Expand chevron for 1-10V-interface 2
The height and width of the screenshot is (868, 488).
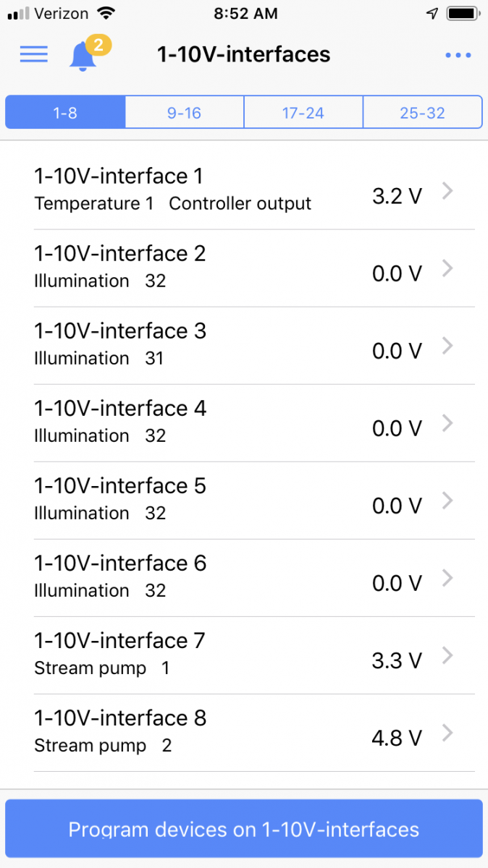point(448,268)
